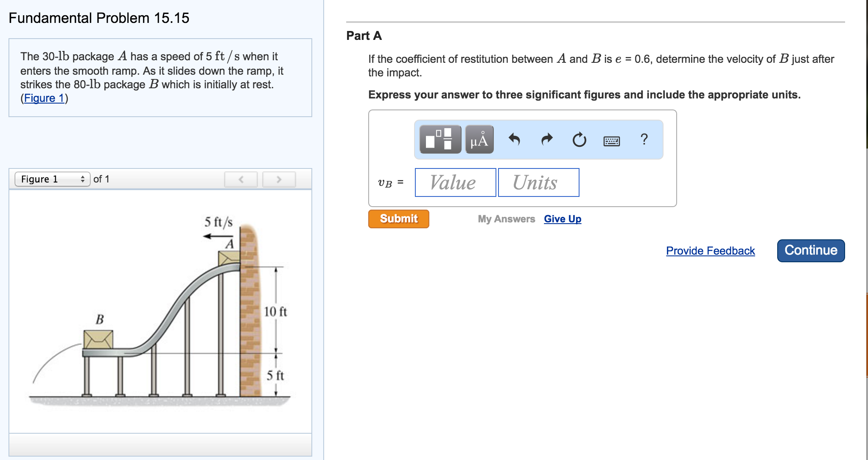Click the Units input field
Screen dimensions: 868x460
pos(538,182)
